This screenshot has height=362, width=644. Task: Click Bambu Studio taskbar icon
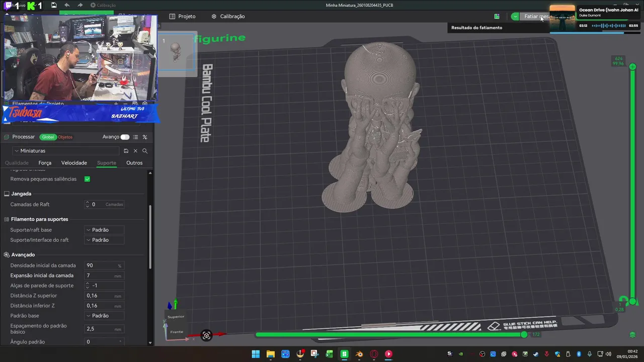click(344, 354)
